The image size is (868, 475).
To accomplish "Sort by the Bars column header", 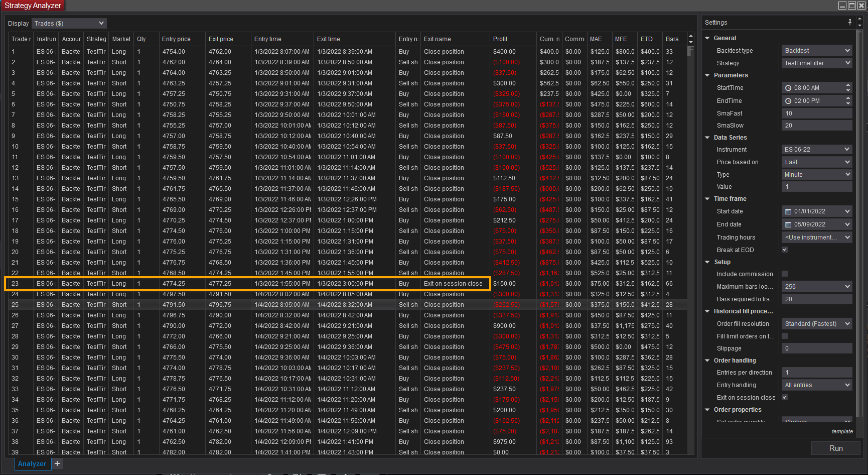I will click(674, 39).
